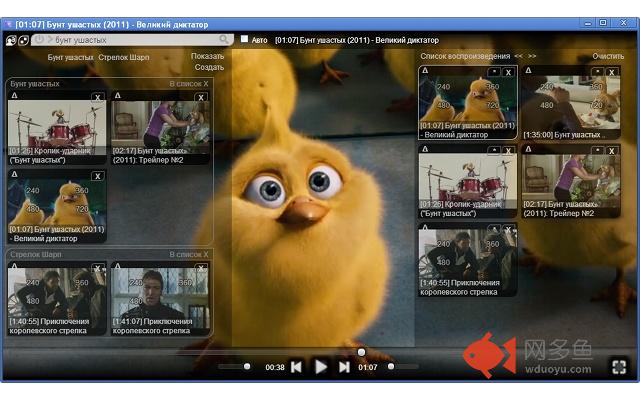Go to previous playlist page with <<
Screen dimensions: 640x400
pyautogui.click(x=518, y=56)
